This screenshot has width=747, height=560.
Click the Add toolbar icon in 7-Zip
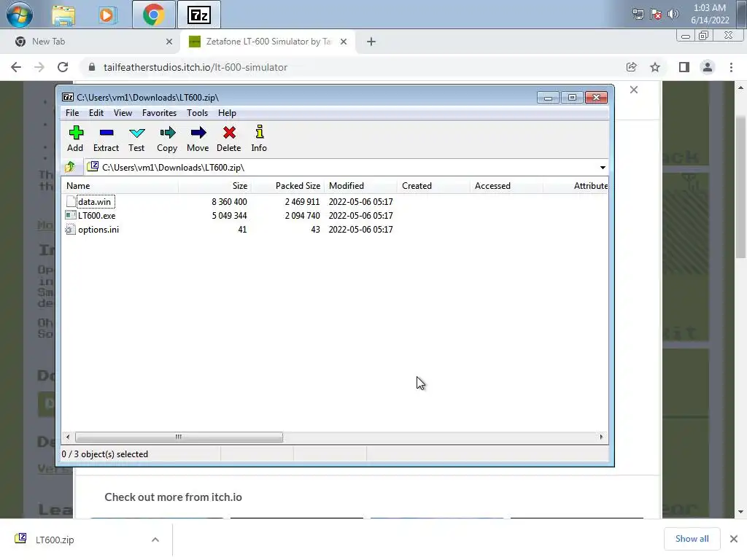point(76,139)
